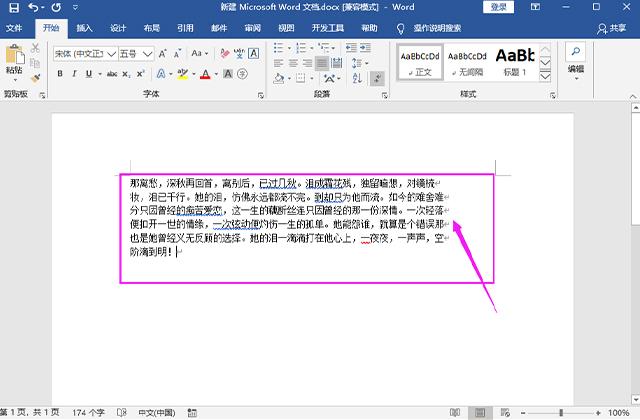Toggle Subscript formatting
Screen dimensions: 640x420
(x=127, y=74)
